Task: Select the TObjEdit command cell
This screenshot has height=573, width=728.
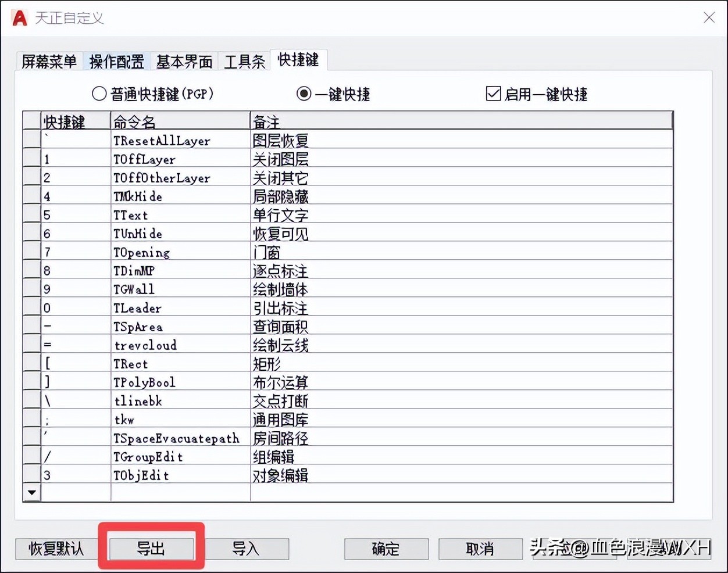Action: tap(180, 475)
